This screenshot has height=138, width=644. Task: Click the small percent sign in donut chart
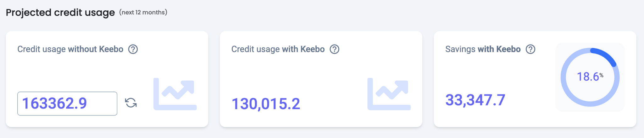pyautogui.click(x=601, y=75)
